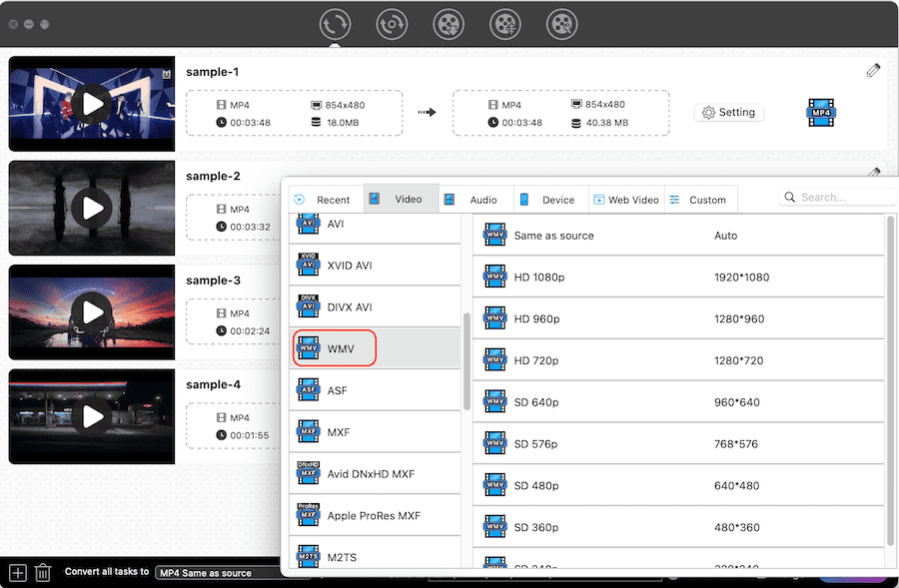The width and height of the screenshot is (899, 588).
Task: Click the MP4 output format icon for sample-1
Action: point(821,113)
